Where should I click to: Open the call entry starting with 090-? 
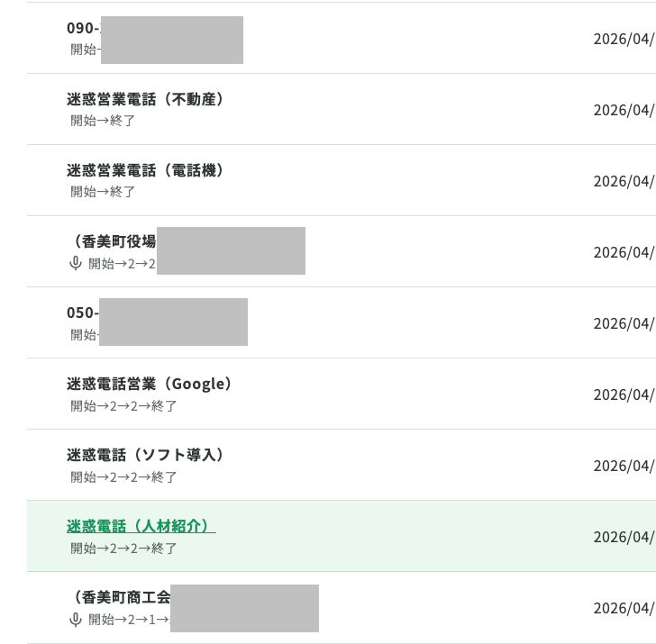pyautogui.click(x=83, y=28)
